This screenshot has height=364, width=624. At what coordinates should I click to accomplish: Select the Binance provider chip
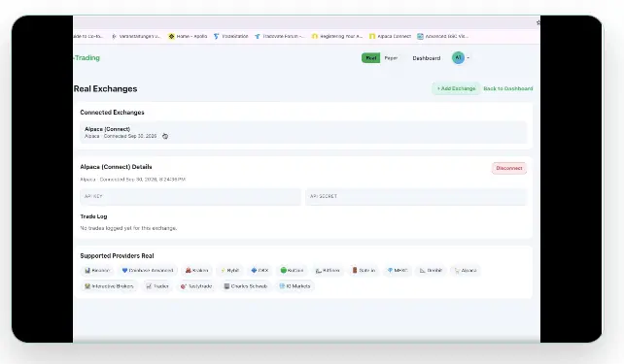click(x=97, y=270)
